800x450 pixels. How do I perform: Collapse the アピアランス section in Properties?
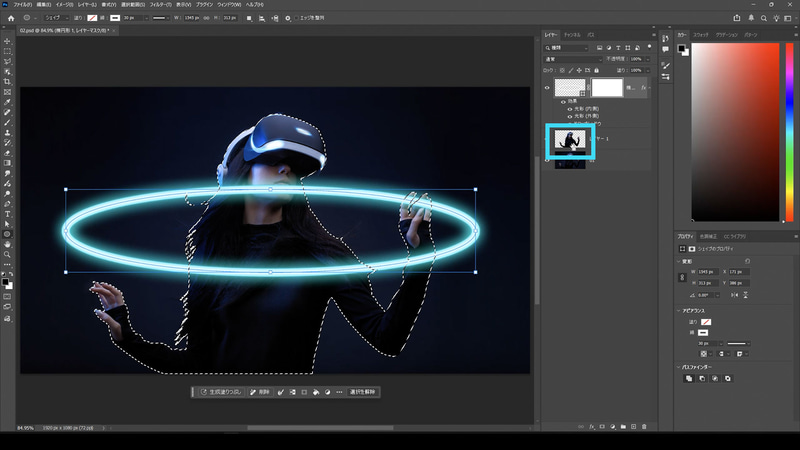(x=680, y=310)
